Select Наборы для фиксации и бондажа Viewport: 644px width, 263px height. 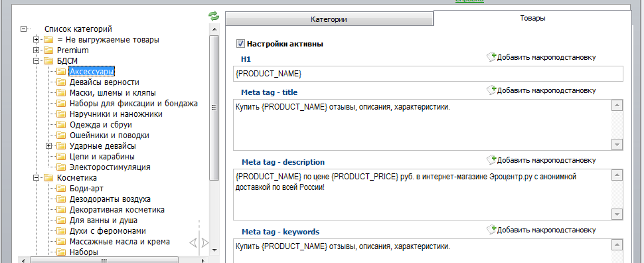coord(133,104)
